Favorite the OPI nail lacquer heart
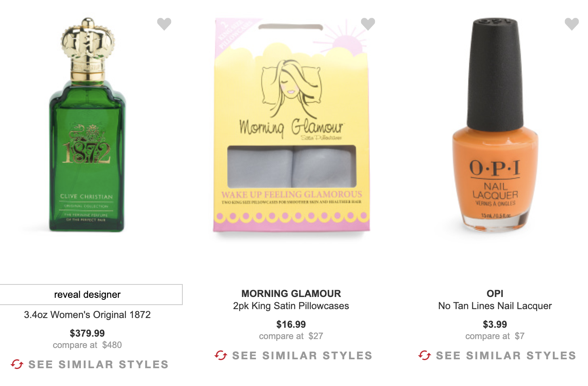This screenshot has width=588, height=386. (572, 24)
